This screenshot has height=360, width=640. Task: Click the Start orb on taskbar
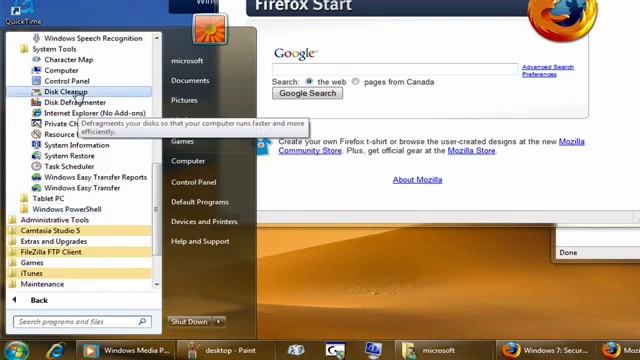click(x=16, y=351)
